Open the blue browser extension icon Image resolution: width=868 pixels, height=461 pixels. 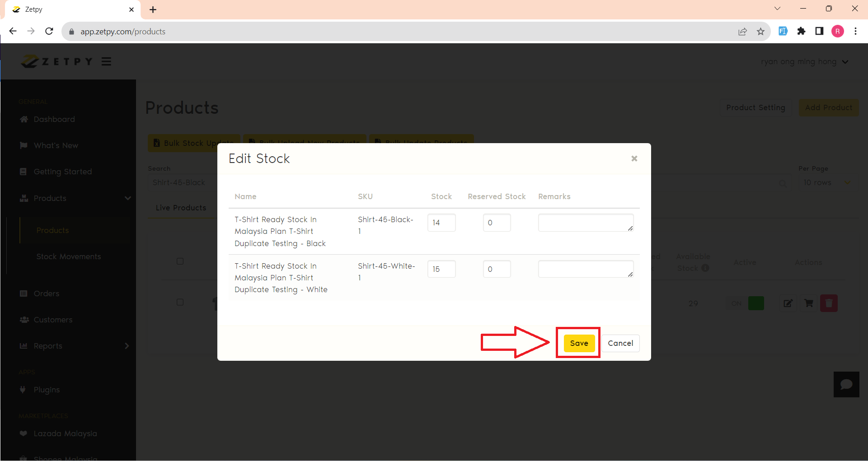click(783, 31)
